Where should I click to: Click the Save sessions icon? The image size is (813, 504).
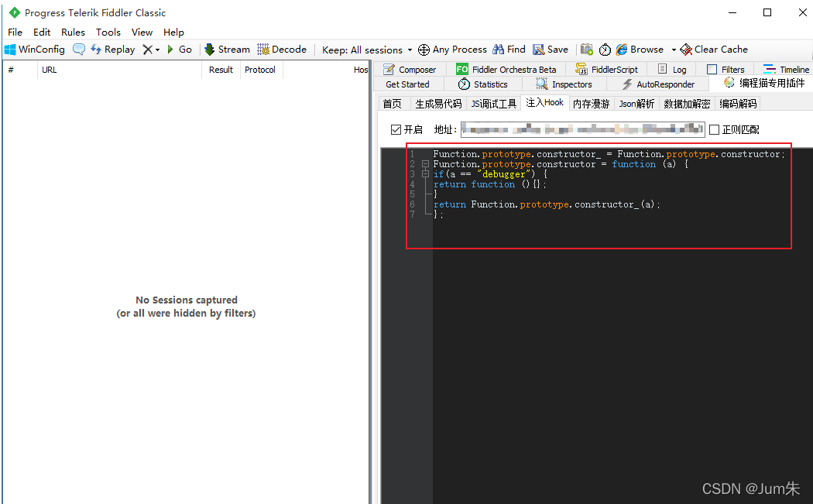tap(539, 50)
